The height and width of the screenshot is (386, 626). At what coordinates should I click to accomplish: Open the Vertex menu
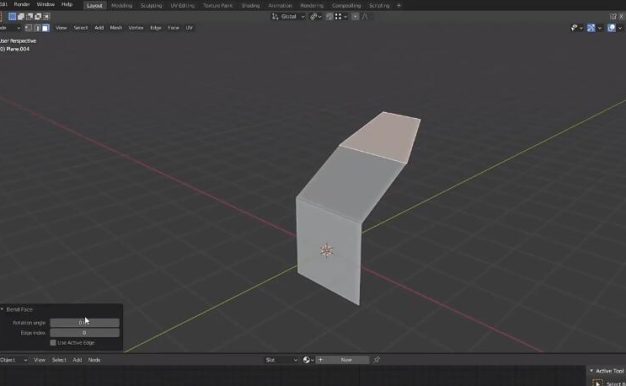tap(136, 28)
